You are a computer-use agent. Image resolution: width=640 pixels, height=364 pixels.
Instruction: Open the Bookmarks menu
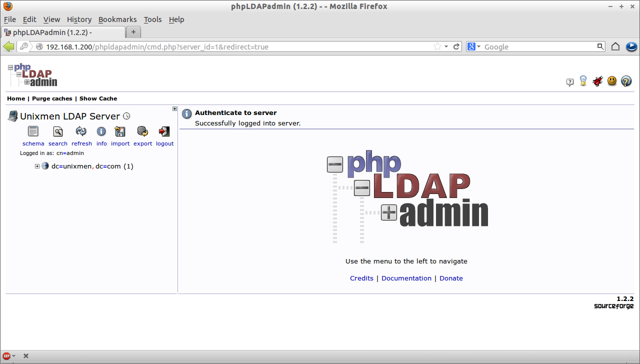(117, 19)
